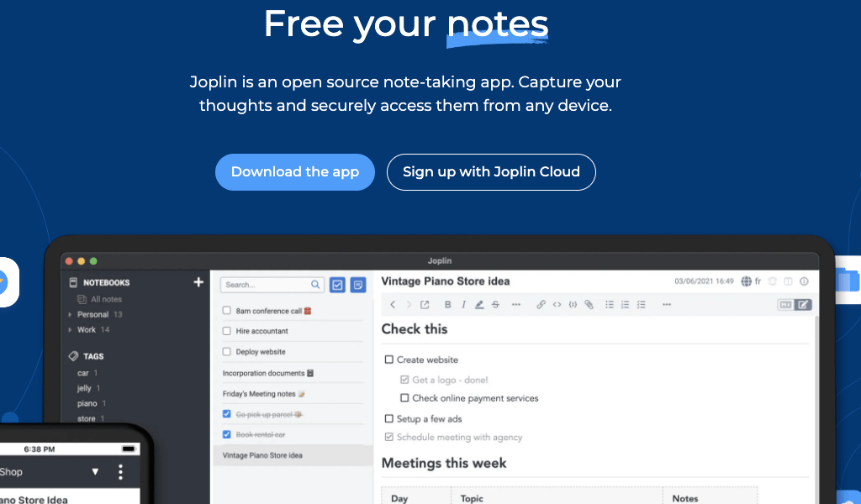Viewport: 861px width, 504px height.
Task: Select the highlight text tool
Action: click(x=479, y=304)
